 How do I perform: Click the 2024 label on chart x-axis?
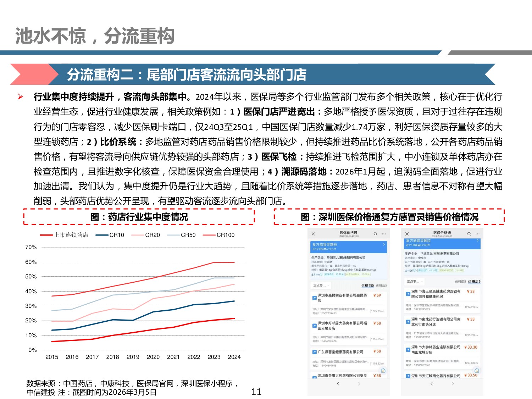point(234,357)
